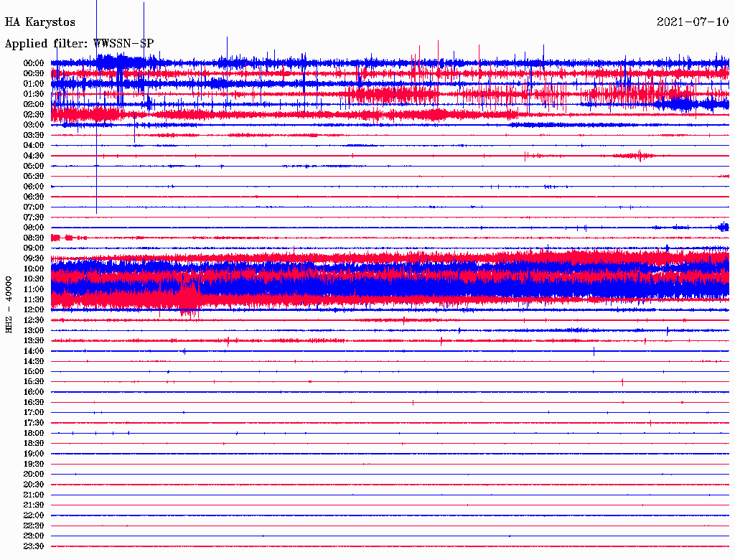Select the 15:30 time label
The height and width of the screenshot is (560, 735).
(x=34, y=382)
